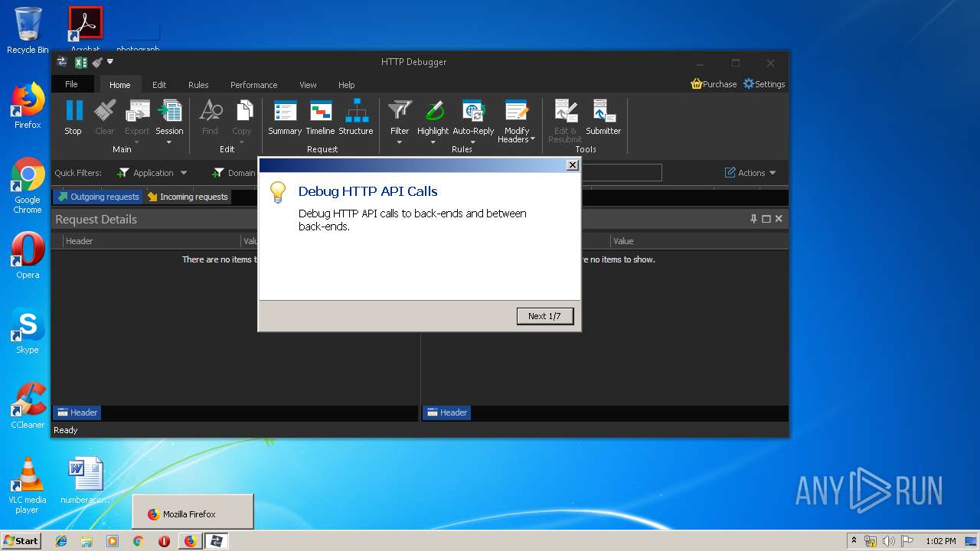Select the Highlight rule icon
Viewport: 980px width, 551px height.
tap(433, 111)
